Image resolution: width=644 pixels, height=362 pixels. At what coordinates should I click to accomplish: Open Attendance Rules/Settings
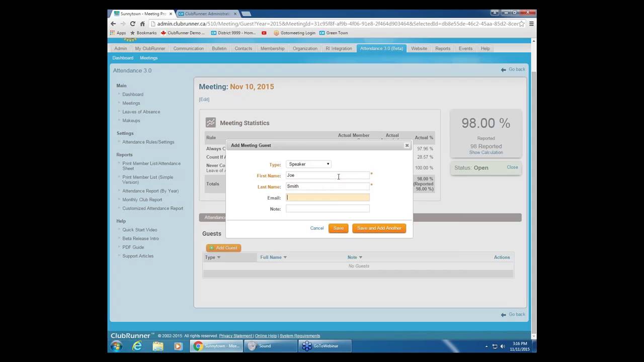pyautogui.click(x=148, y=142)
